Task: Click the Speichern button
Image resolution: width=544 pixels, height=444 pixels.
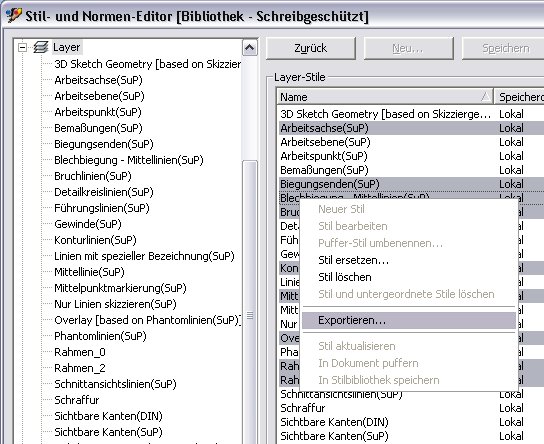Action: pyautogui.click(x=504, y=48)
